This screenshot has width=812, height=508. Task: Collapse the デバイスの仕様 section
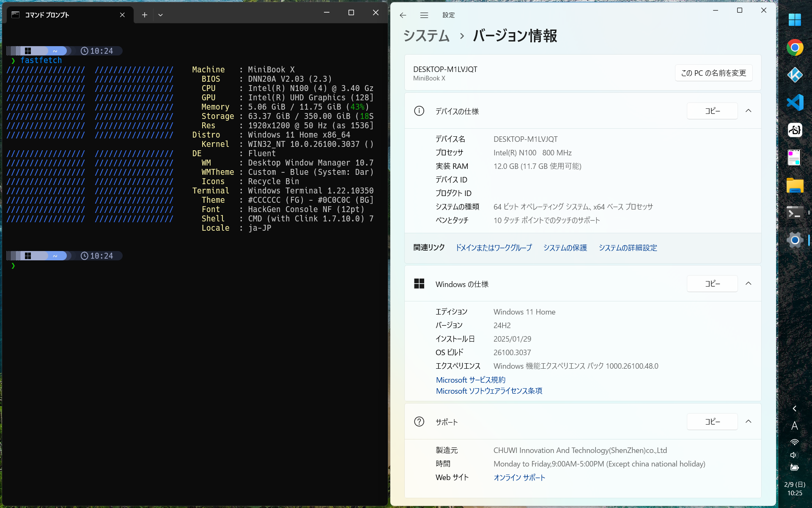pyautogui.click(x=749, y=111)
